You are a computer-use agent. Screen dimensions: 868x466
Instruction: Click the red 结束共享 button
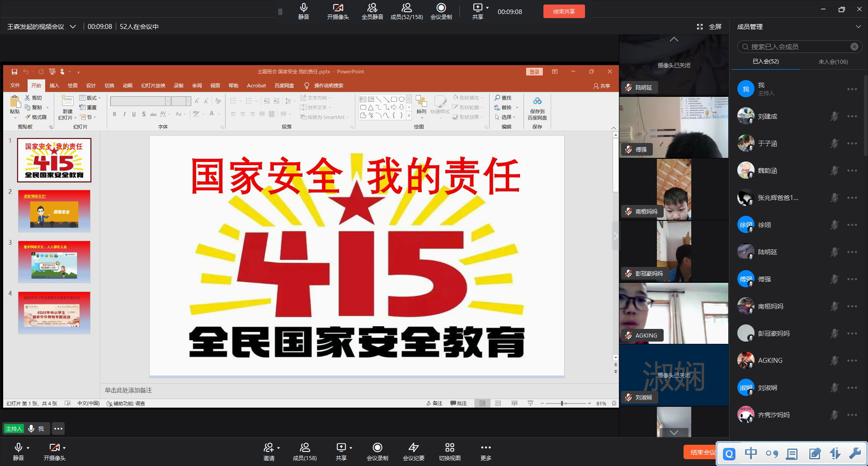pos(564,11)
